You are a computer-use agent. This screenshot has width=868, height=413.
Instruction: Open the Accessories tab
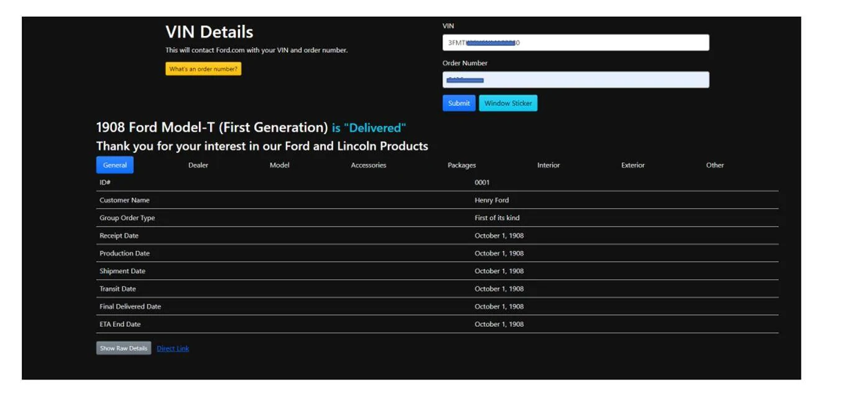point(369,165)
